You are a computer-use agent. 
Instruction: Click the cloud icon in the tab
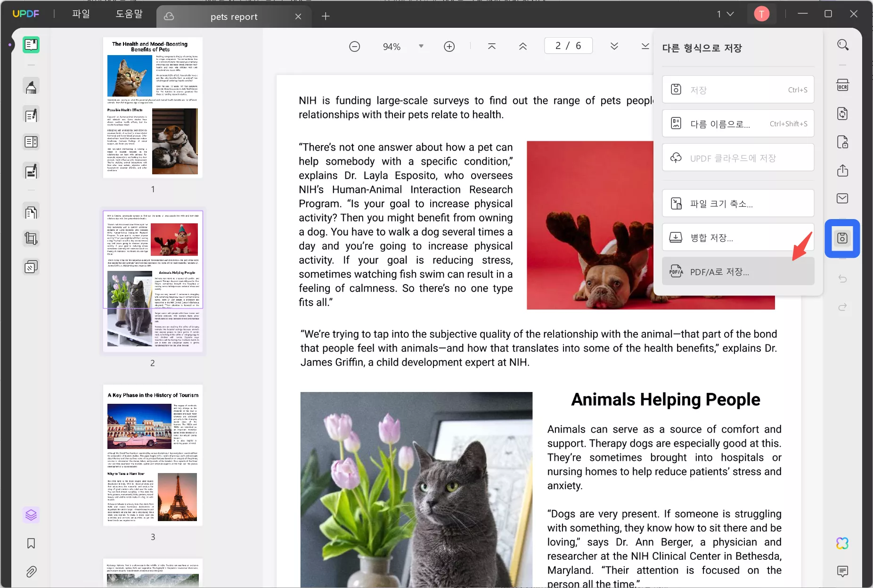point(169,16)
